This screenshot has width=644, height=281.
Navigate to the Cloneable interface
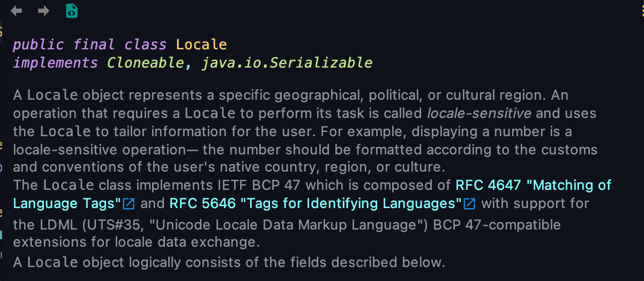coord(146,63)
